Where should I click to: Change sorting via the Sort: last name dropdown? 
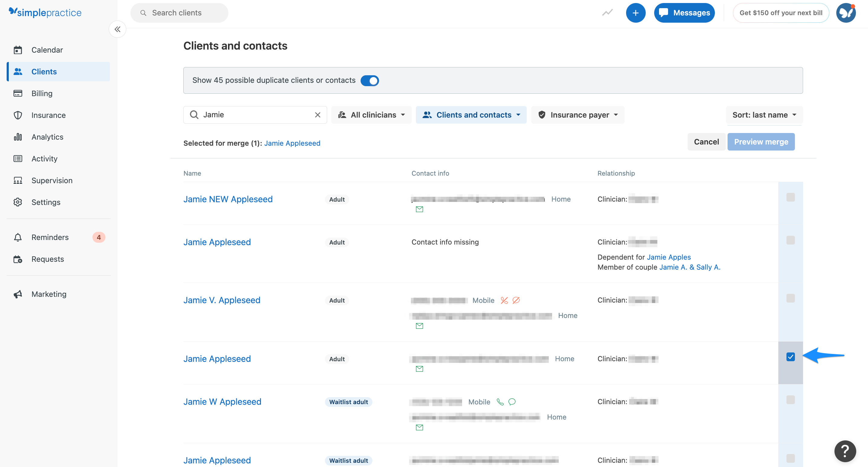(764, 115)
